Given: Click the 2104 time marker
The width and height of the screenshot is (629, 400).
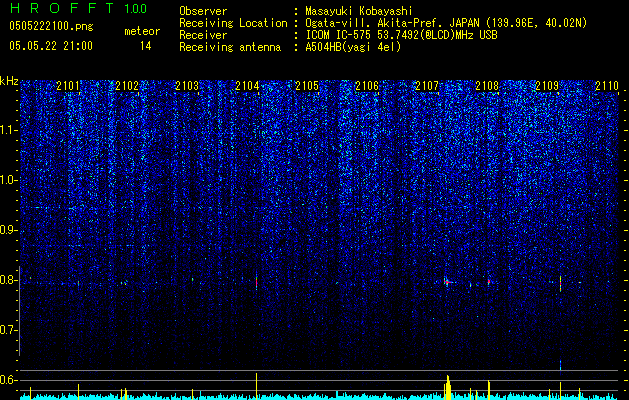Looking at the screenshot, I should (x=247, y=85).
